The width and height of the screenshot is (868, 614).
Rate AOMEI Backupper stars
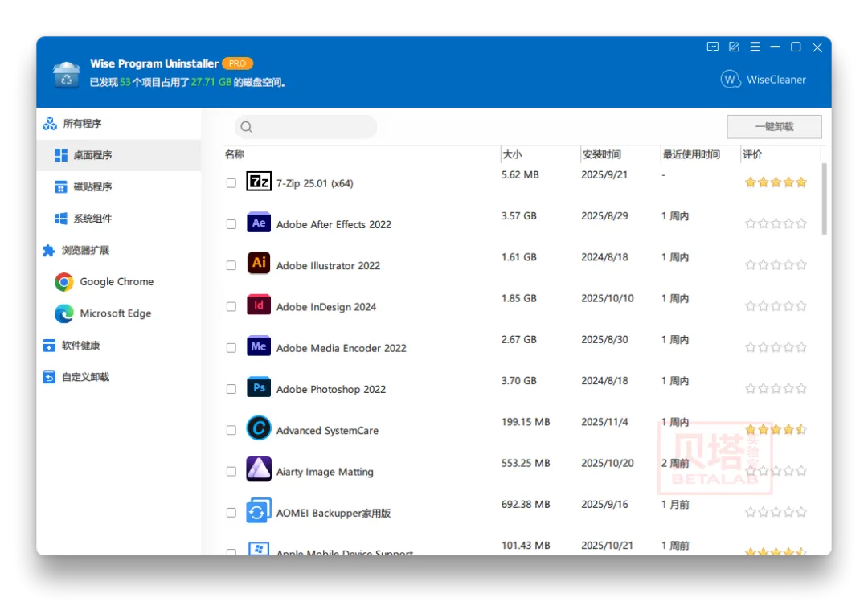click(776, 512)
